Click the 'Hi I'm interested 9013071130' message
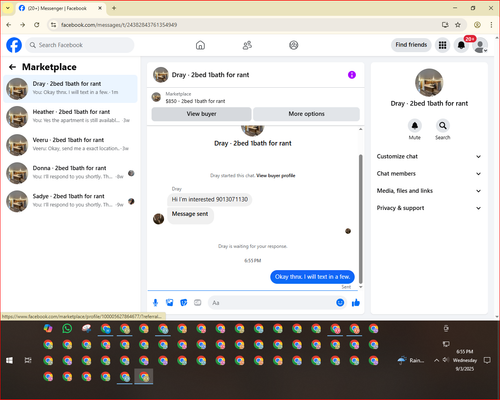Image resolution: width=500 pixels, height=400 pixels. pyautogui.click(x=210, y=199)
